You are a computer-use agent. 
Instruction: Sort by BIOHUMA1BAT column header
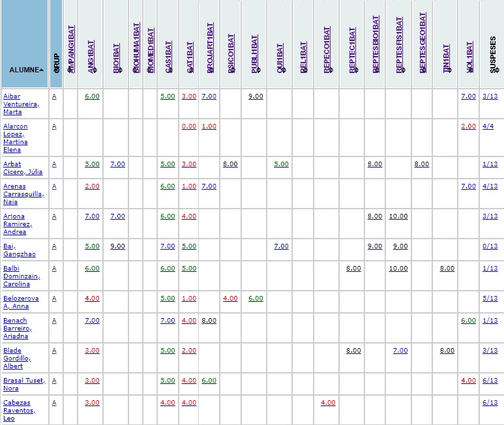point(136,48)
